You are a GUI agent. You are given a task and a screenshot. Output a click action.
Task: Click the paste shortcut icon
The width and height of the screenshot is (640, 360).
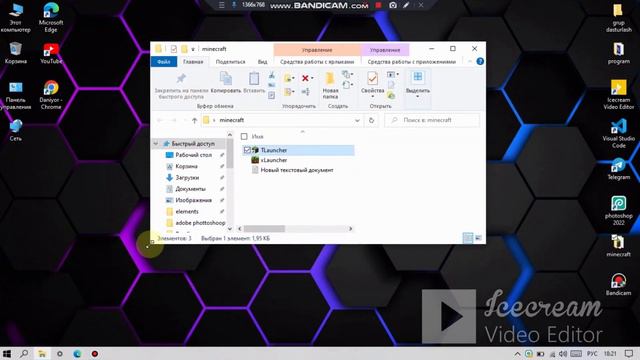(x=272, y=96)
